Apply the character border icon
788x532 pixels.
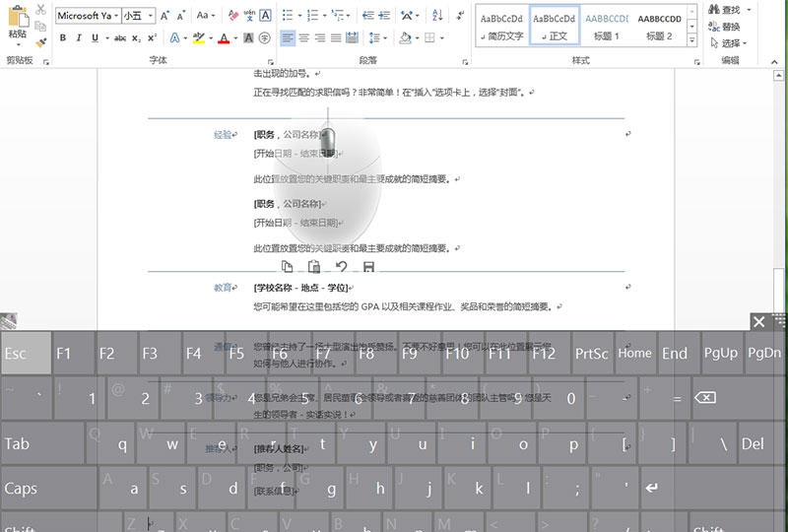tap(265, 16)
